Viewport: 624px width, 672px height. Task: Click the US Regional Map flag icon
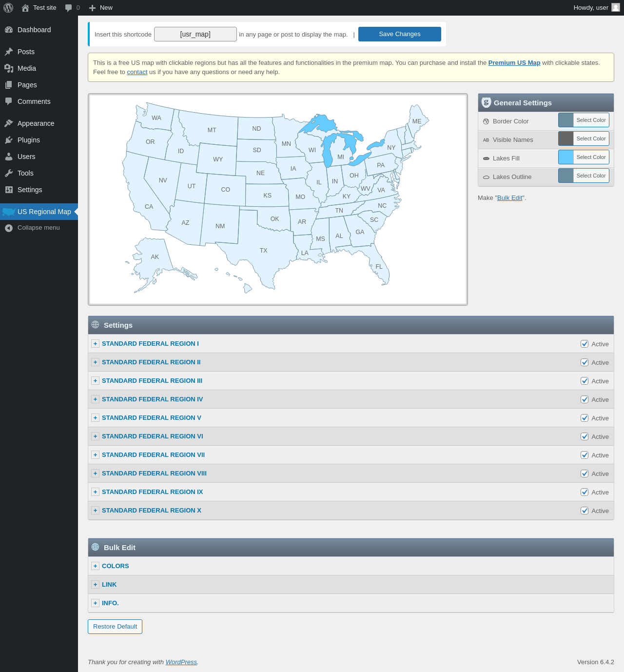point(9,212)
